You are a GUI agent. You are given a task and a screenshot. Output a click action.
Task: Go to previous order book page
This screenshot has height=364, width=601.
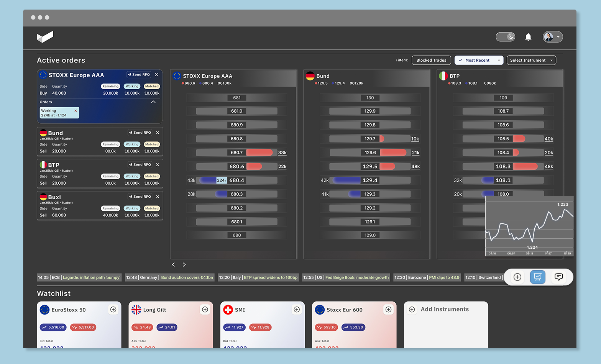[x=173, y=265]
